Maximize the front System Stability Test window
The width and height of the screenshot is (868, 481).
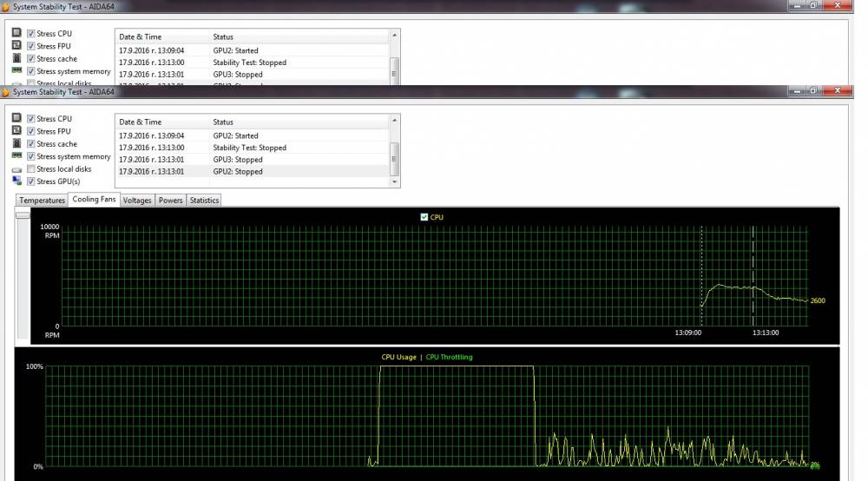813,91
